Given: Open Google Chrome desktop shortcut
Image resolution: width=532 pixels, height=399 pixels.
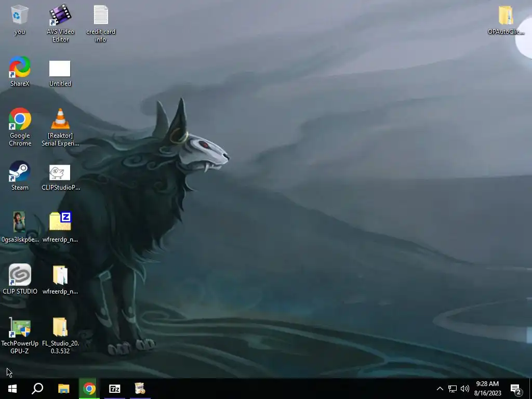Looking at the screenshot, I should (20, 127).
